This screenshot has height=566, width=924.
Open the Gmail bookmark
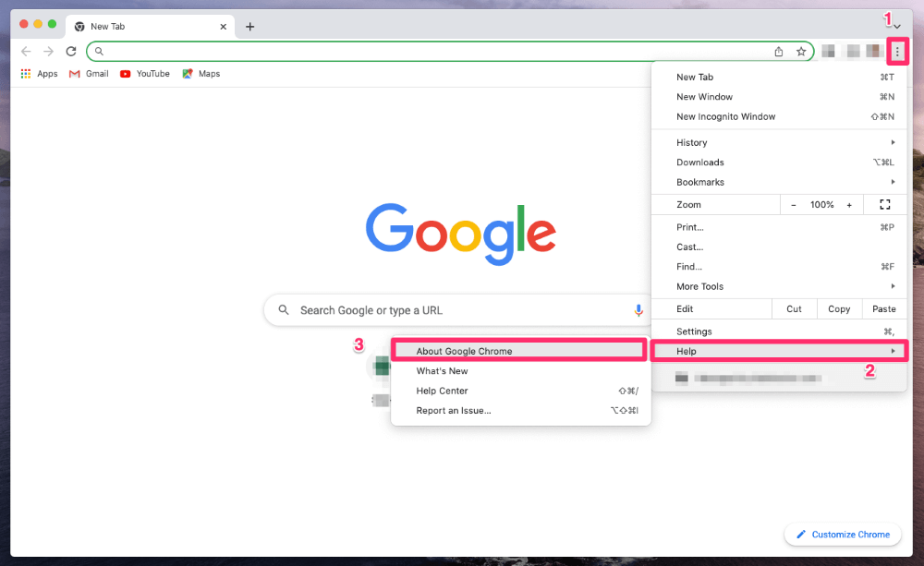[x=89, y=74]
